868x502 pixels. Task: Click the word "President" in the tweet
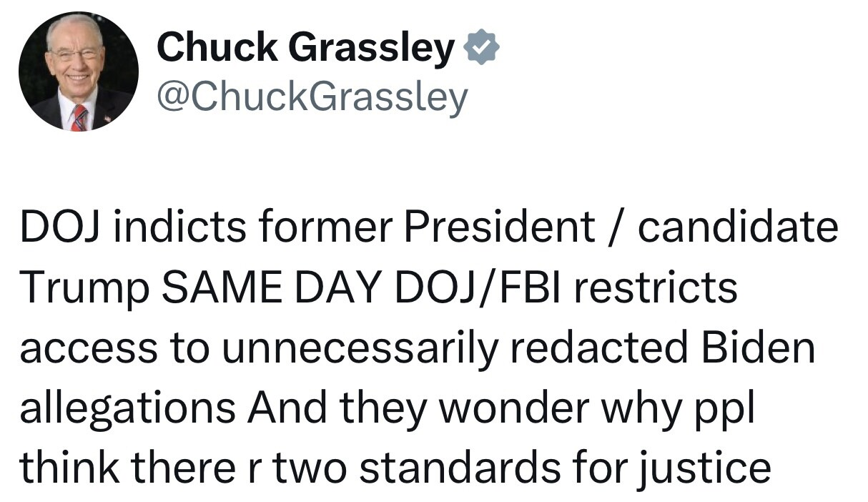(499, 227)
